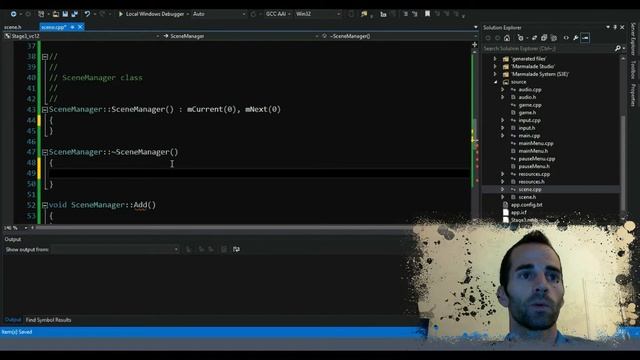Click the Solution Explorer search magnifier icon

618,49
